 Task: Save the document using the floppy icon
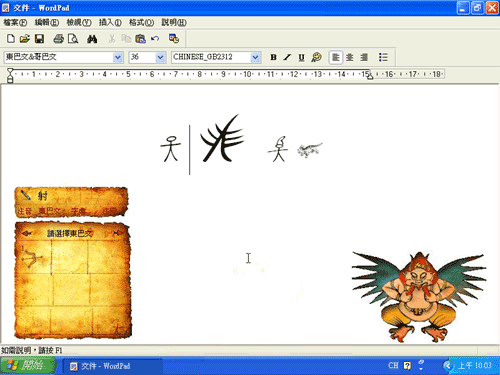[x=40, y=39]
